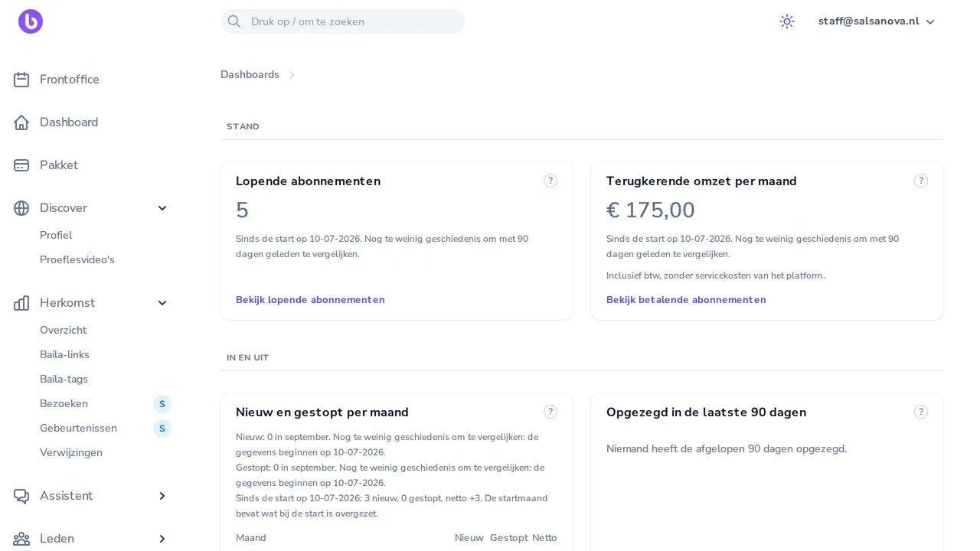Click the Pakket card icon

21,165
